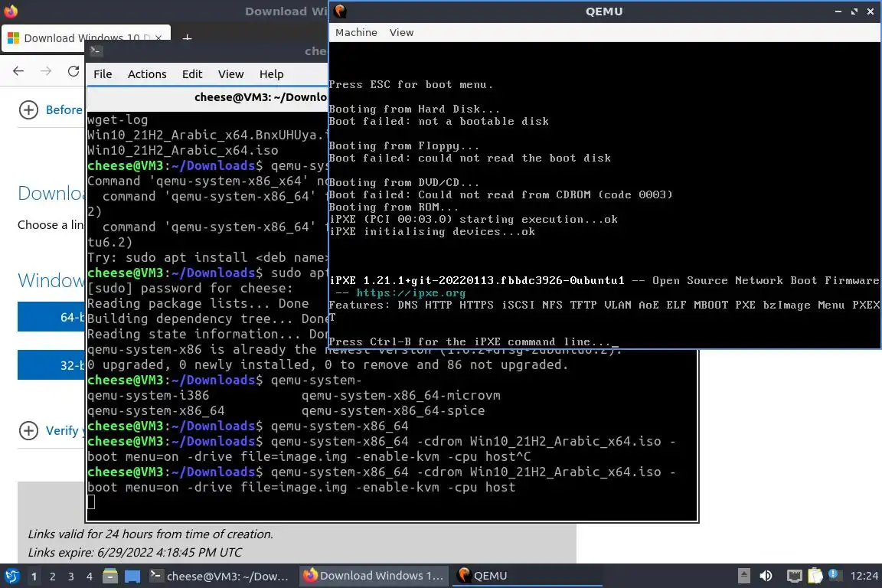Expand the 'Verify' section plus icon

[28, 430]
